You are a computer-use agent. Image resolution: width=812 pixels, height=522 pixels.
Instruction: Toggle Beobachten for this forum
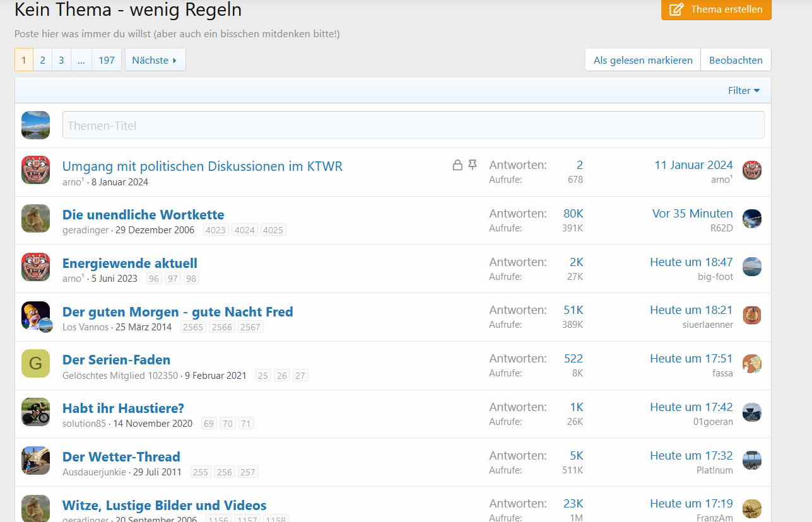pyautogui.click(x=736, y=60)
